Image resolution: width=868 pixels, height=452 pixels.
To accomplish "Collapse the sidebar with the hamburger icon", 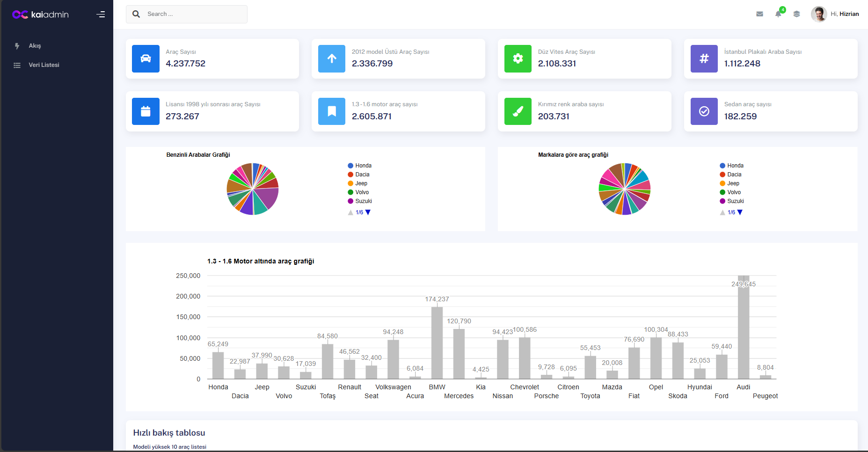I will click(x=101, y=14).
